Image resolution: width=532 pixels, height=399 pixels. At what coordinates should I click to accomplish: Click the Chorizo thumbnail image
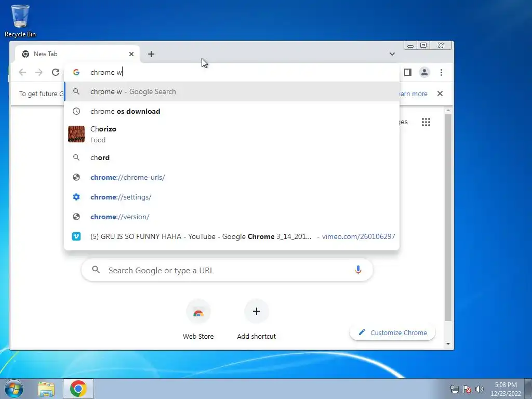coord(76,134)
